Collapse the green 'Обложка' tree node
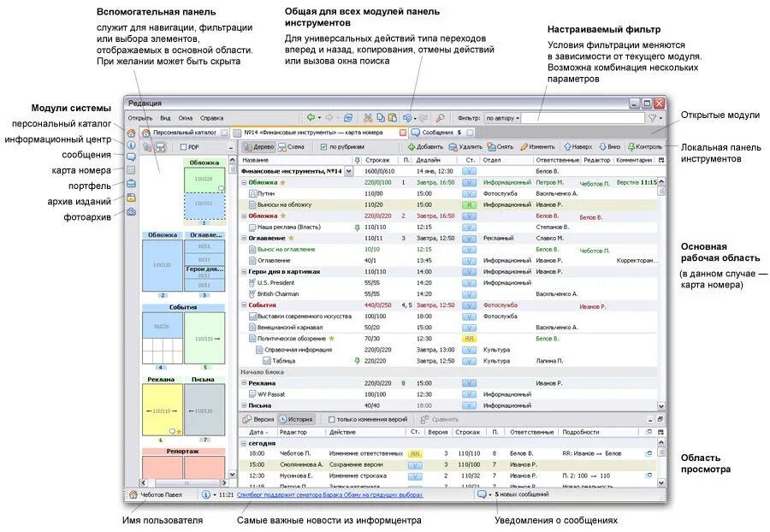 [x=244, y=182]
